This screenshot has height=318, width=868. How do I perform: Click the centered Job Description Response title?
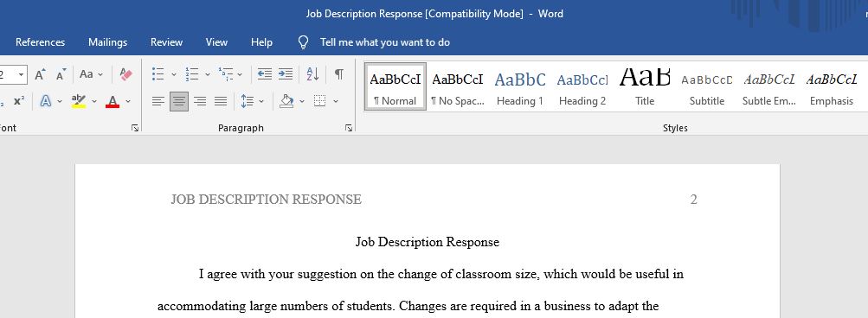(428, 242)
